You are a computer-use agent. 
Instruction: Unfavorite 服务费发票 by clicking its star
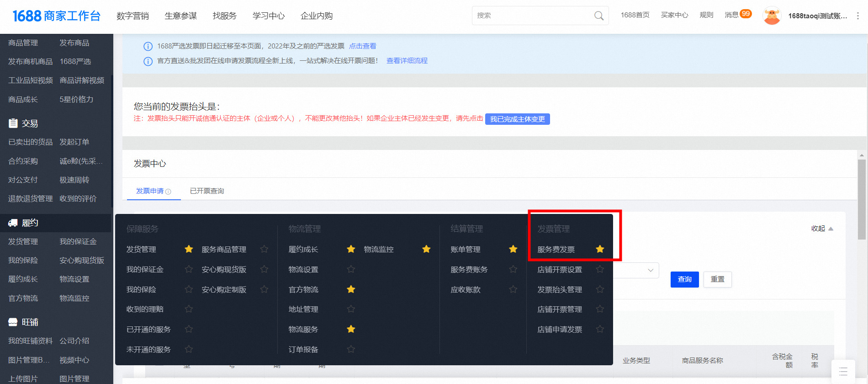coord(600,249)
